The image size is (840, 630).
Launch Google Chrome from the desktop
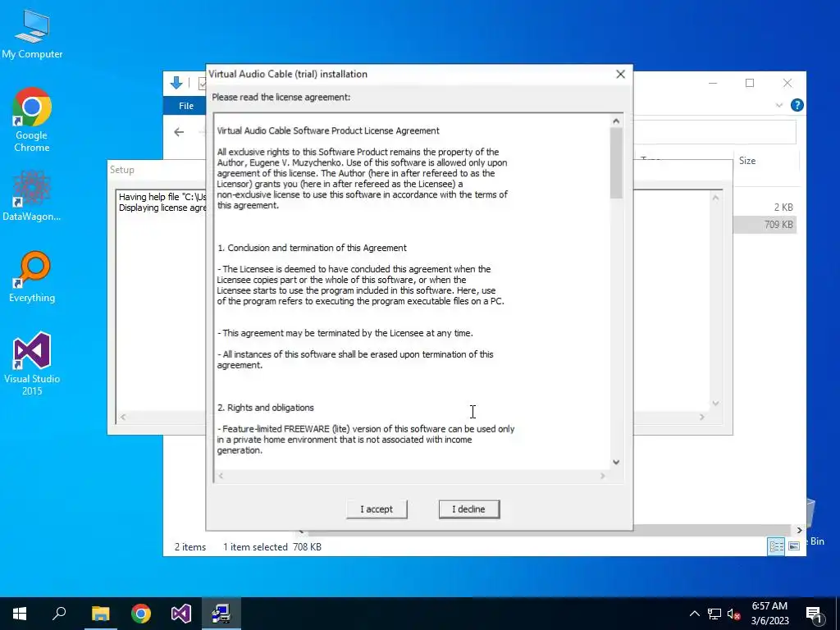[x=32, y=120]
